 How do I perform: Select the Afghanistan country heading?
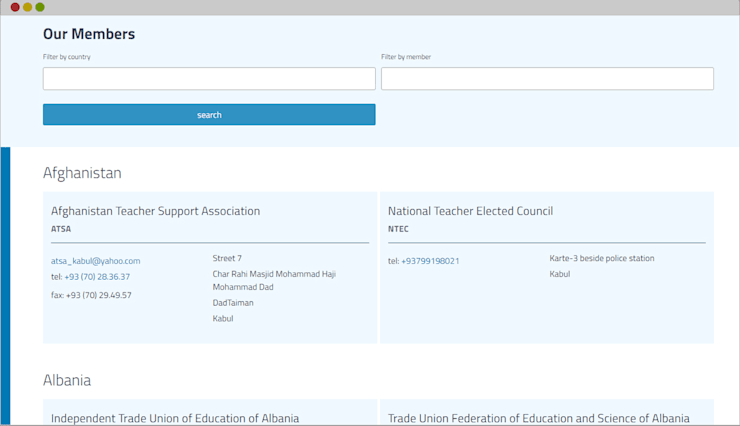pyautogui.click(x=82, y=173)
